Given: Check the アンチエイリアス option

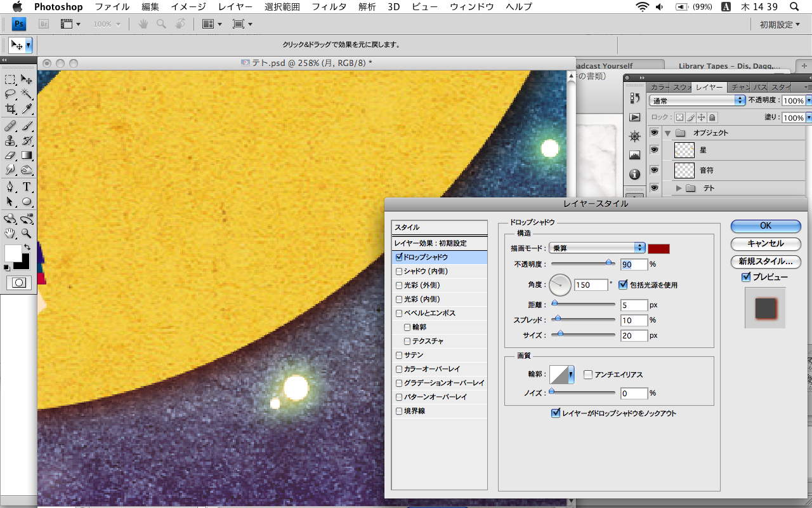Looking at the screenshot, I should point(588,375).
